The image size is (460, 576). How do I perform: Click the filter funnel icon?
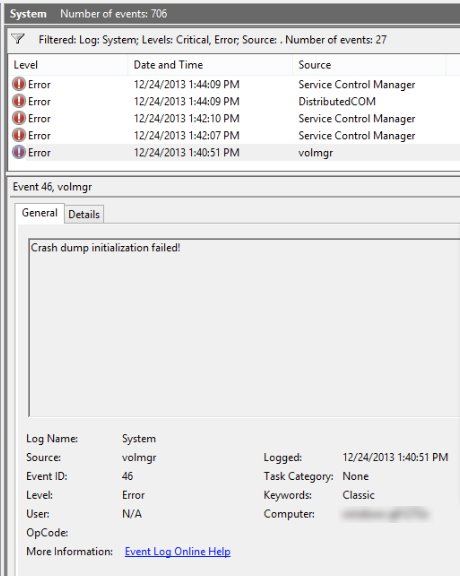[18, 39]
